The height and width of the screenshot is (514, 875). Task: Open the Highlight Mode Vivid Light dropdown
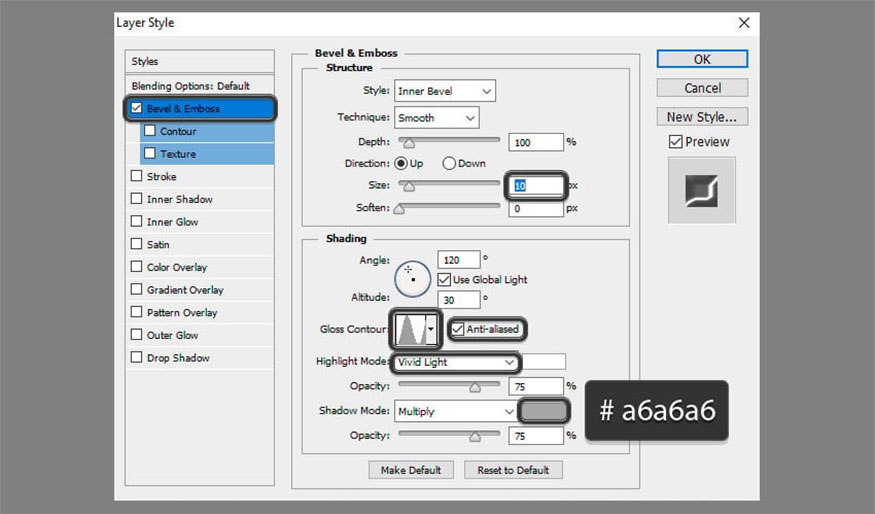pyautogui.click(x=455, y=361)
